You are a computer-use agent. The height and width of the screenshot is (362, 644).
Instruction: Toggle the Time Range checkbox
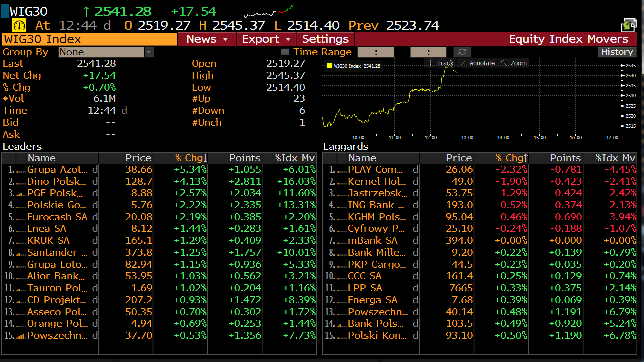click(x=285, y=52)
